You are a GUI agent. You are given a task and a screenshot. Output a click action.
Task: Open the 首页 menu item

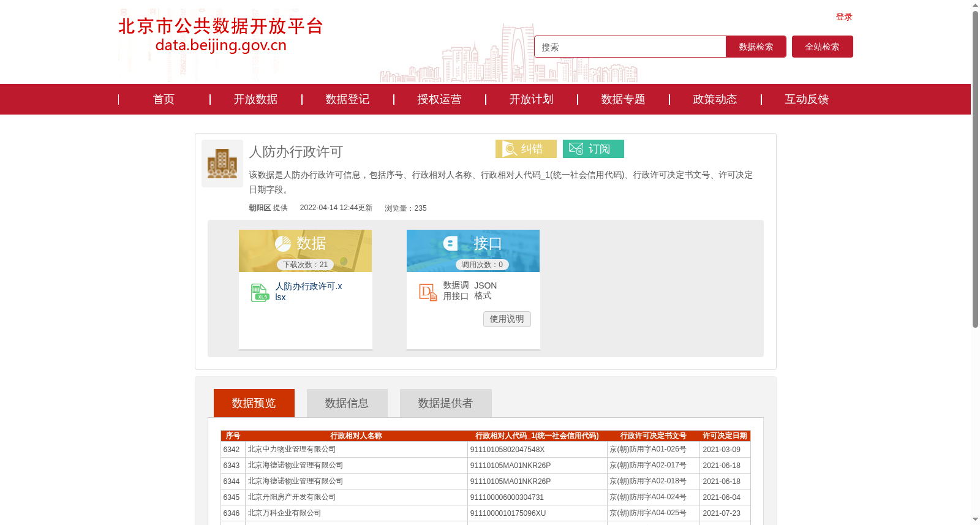[164, 99]
